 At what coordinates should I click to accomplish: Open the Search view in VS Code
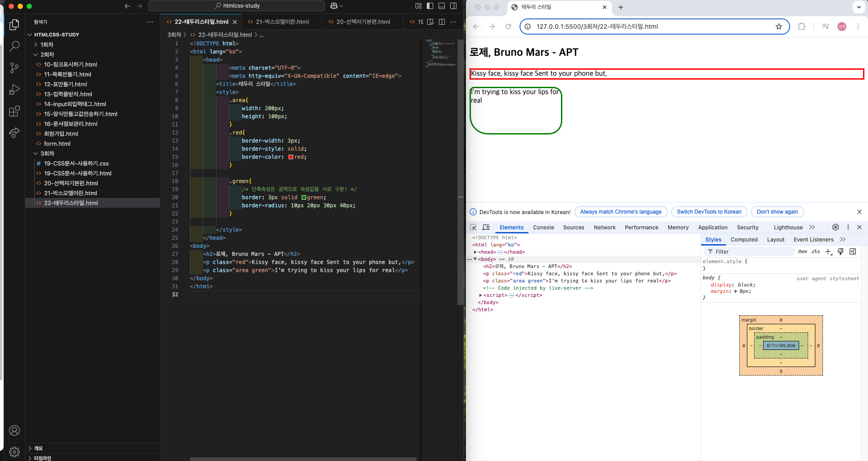point(14,46)
